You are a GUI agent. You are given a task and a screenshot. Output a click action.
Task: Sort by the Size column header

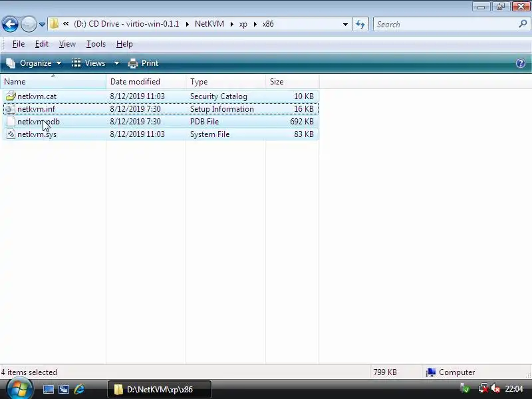(292, 82)
